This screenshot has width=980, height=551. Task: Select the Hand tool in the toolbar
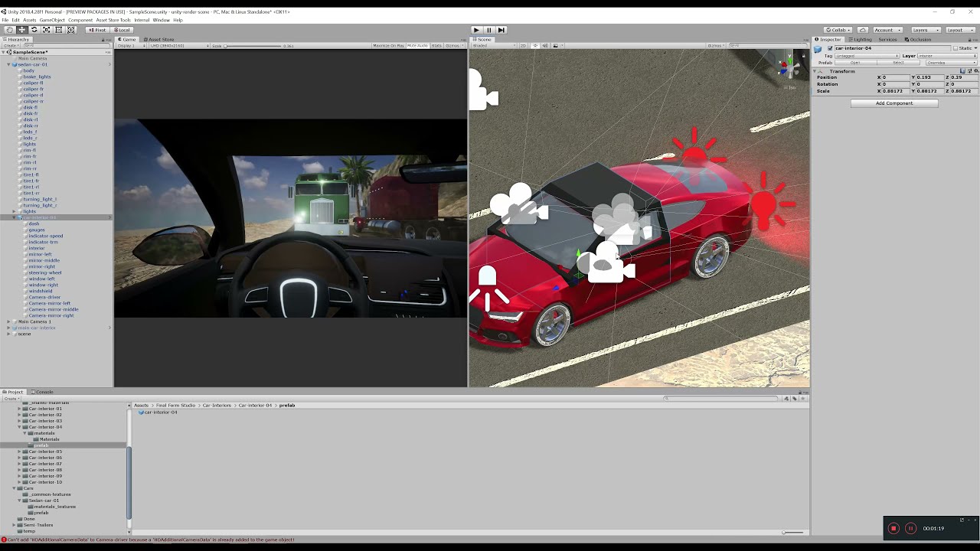pyautogui.click(x=9, y=30)
